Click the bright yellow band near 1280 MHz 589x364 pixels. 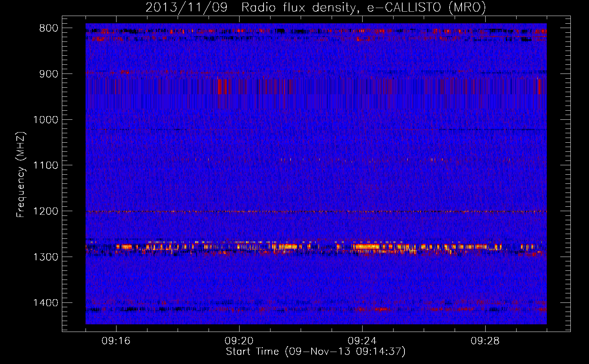point(316,247)
